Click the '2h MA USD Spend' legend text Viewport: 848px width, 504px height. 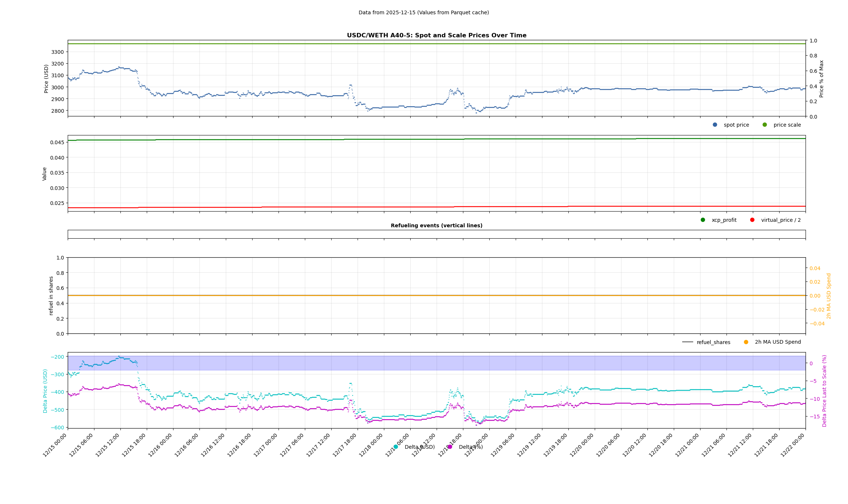[778, 342]
